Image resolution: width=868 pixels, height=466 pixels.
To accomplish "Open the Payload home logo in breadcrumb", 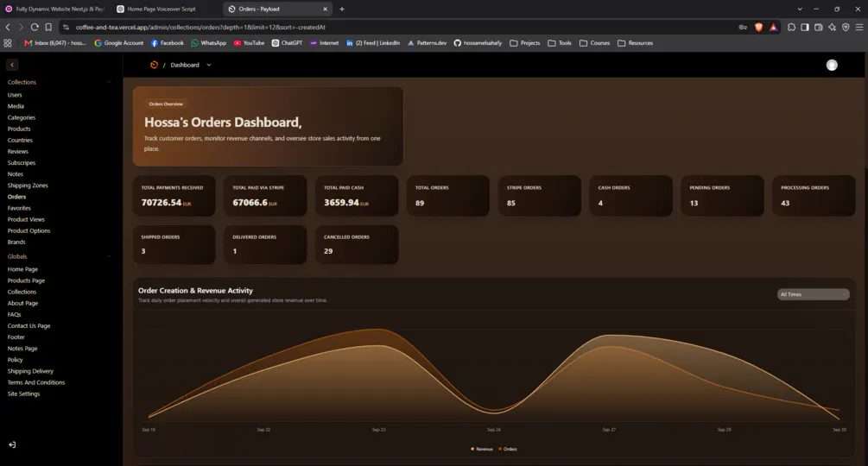I will 154,65.
